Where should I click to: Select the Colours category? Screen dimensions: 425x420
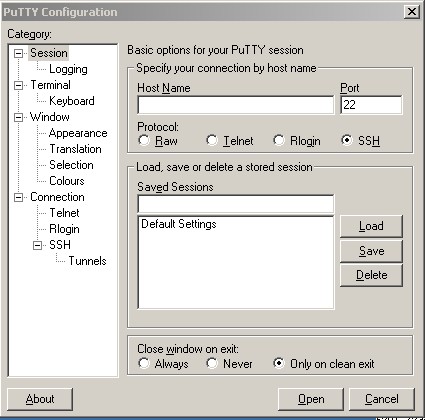coord(67,181)
